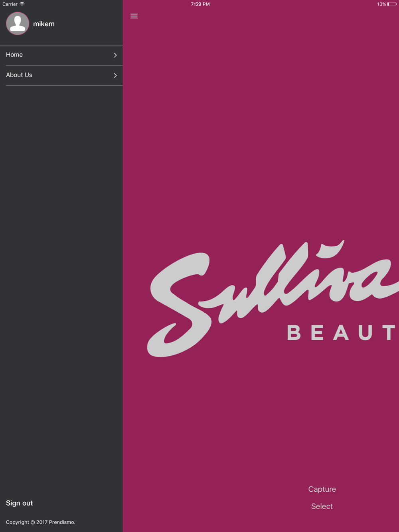The image size is (399, 532).
Task: Tap the mikem username
Action: [44, 24]
